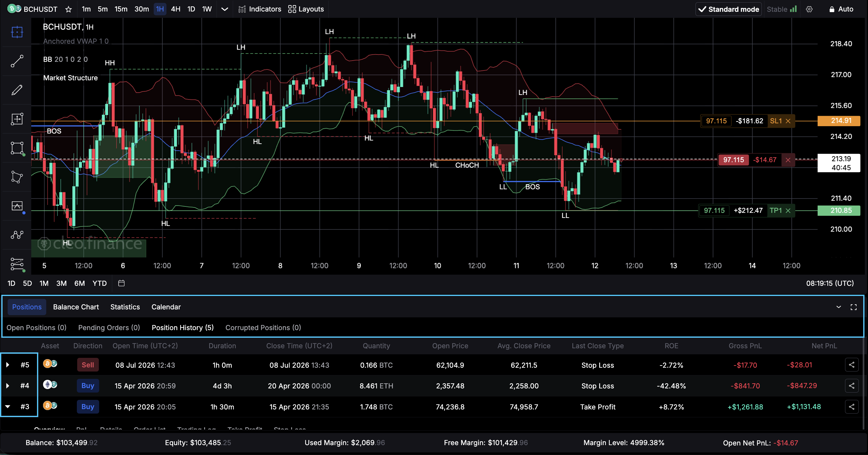
Task: Collapse position #3 row details
Action: (8, 407)
